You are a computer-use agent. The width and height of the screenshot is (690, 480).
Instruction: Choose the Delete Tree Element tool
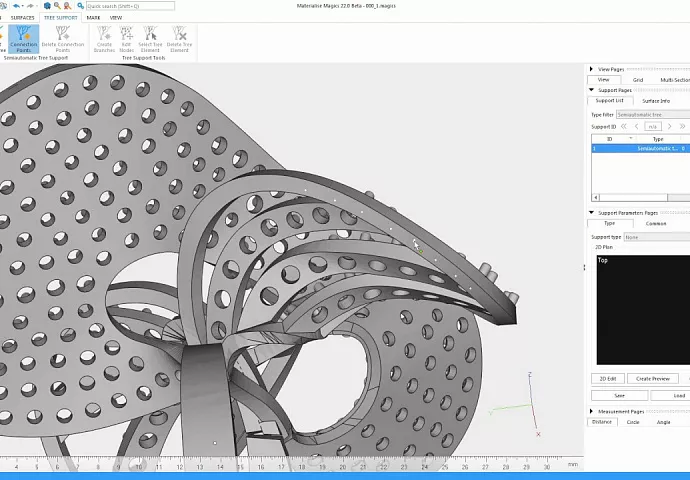pos(179,39)
